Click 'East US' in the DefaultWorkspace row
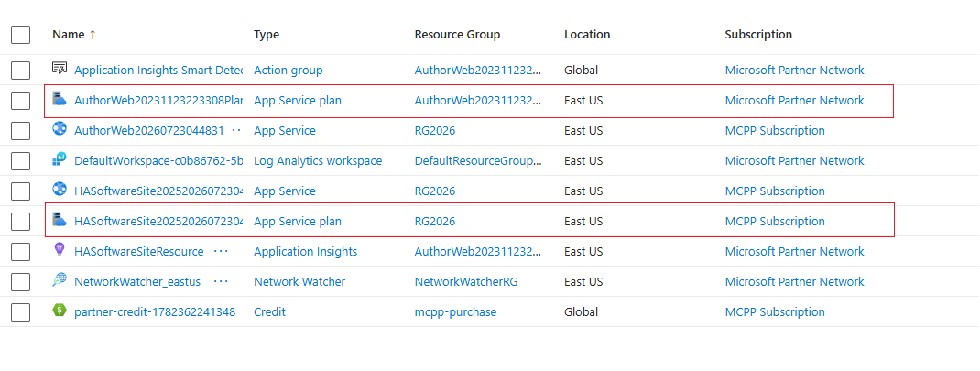Viewport: 980px width, 371px height. (x=583, y=161)
